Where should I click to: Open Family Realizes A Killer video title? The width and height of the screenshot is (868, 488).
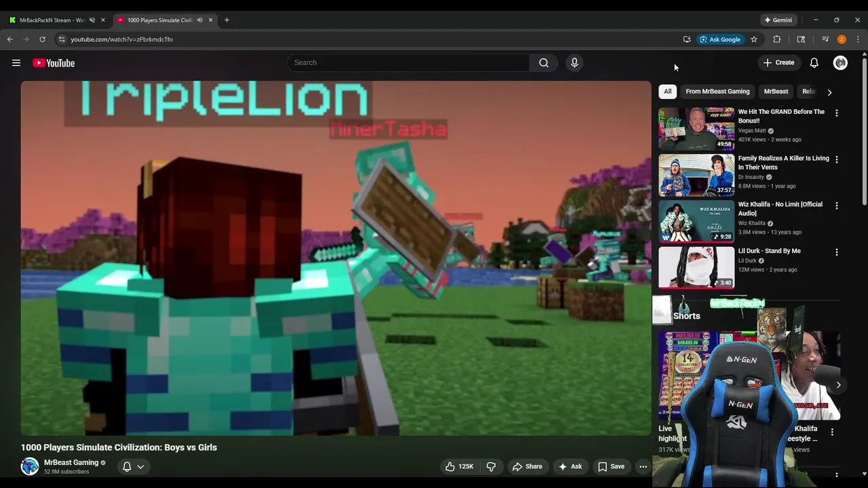[x=783, y=163]
